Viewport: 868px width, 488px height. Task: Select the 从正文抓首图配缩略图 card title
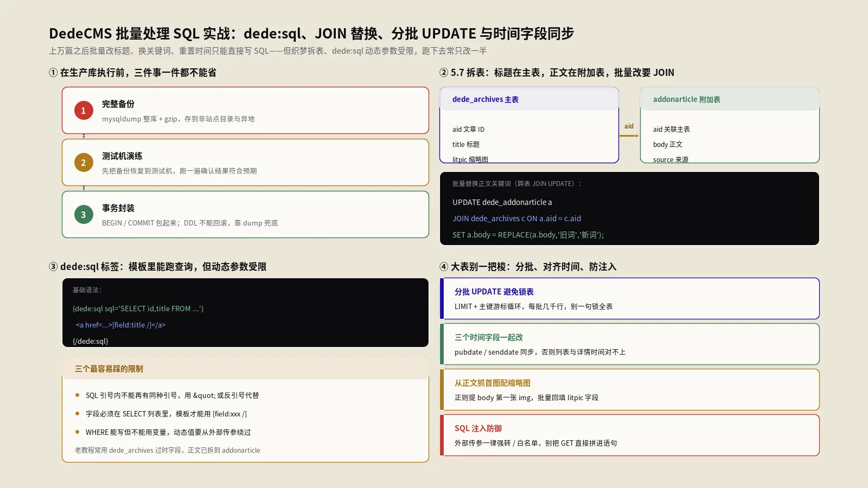click(492, 383)
